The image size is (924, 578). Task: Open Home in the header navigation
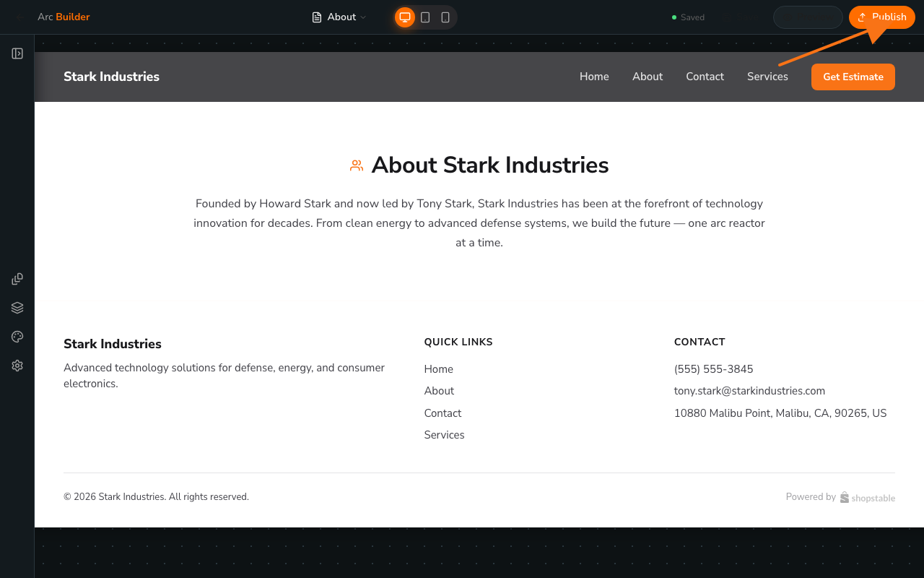(x=594, y=77)
